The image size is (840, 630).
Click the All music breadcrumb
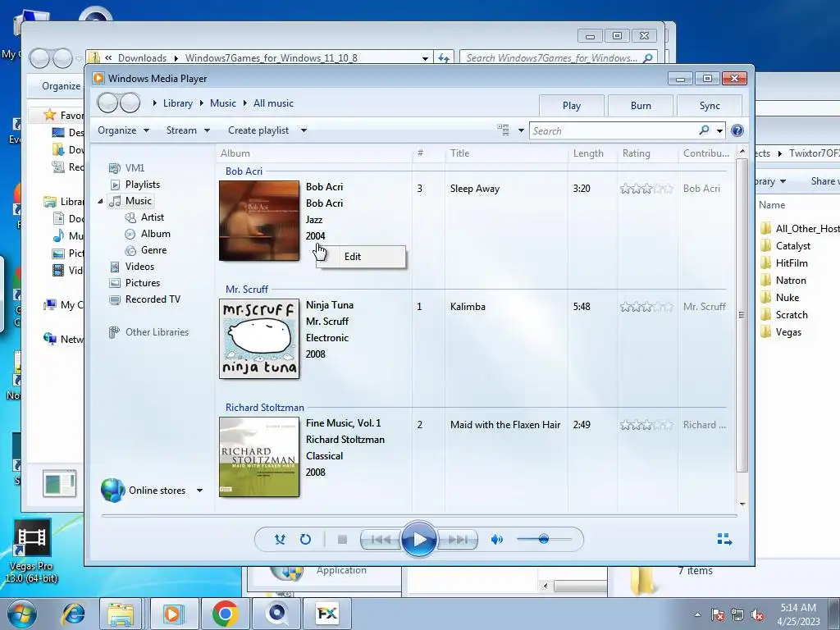[x=273, y=103]
